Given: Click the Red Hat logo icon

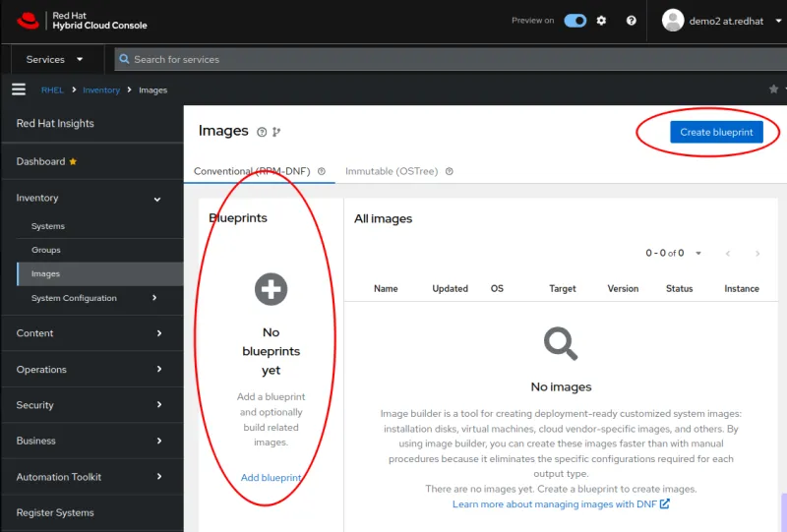Looking at the screenshot, I should click(x=28, y=20).
